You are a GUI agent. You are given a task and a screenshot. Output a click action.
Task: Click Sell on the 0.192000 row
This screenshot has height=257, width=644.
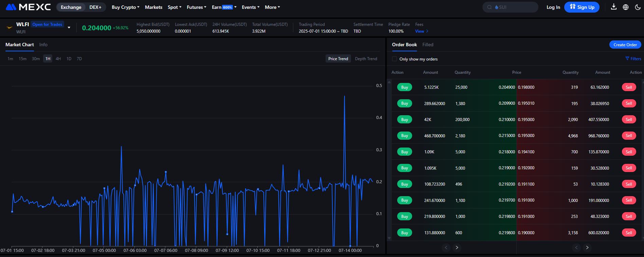coord(629,168)
